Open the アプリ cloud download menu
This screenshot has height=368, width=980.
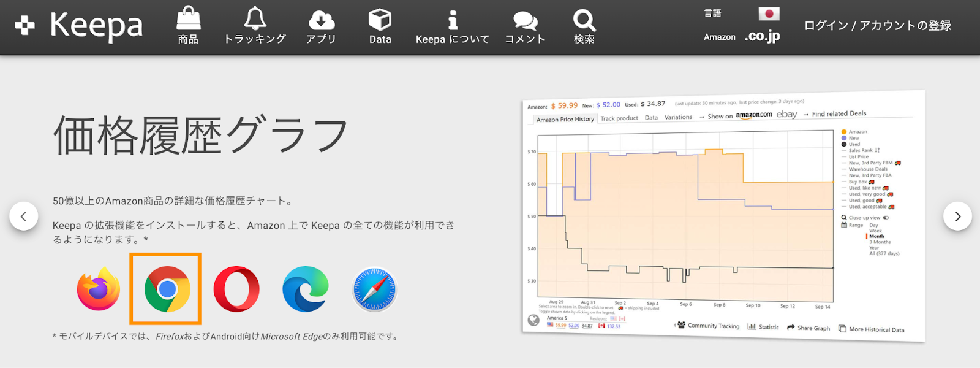click(x=321, y=26)
